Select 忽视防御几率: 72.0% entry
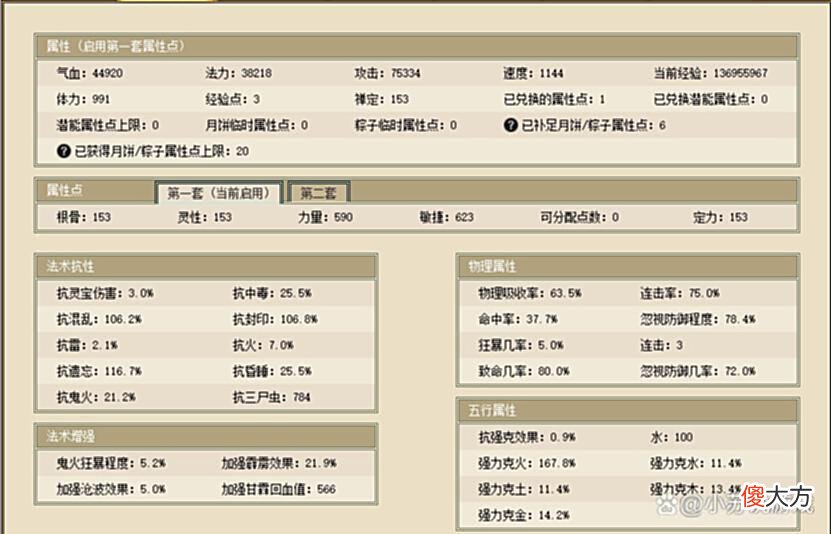Image resolution: width=831 pixels, height=534 pixels. pyautogui.click(x=697, y=371)
